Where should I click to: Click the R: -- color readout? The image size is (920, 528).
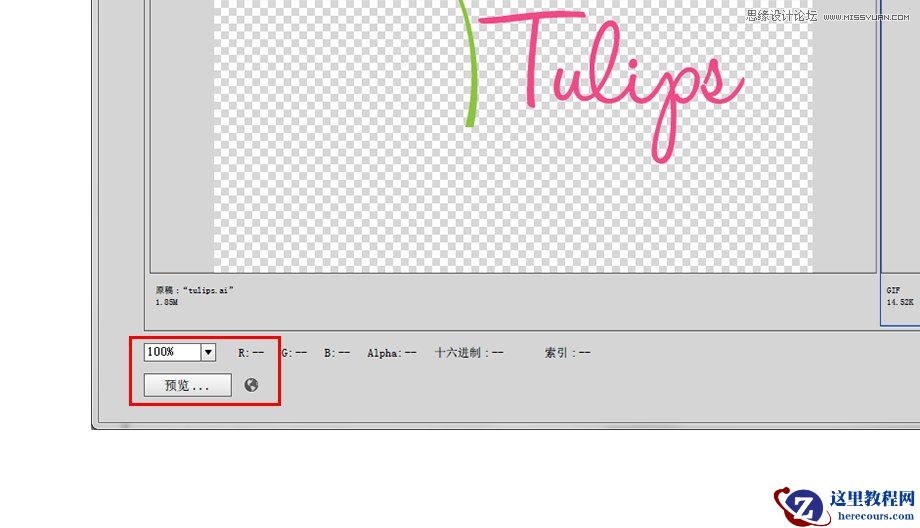[x=251, y=353]
